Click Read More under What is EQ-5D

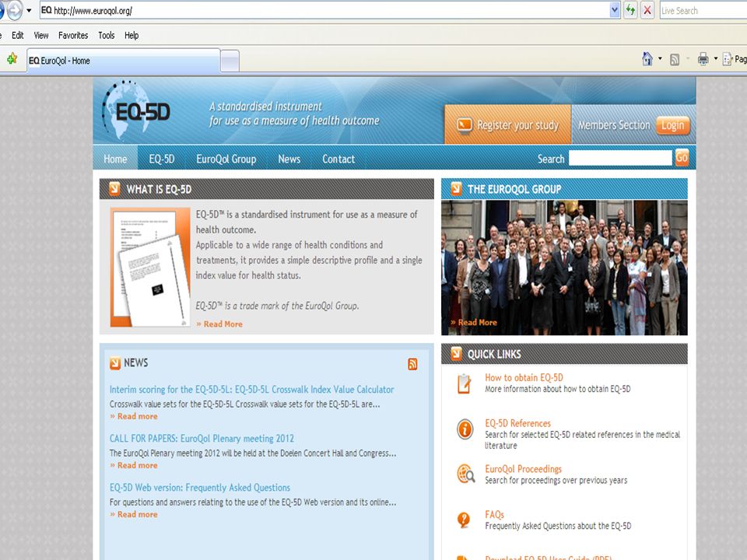click(x=219, y=324)
